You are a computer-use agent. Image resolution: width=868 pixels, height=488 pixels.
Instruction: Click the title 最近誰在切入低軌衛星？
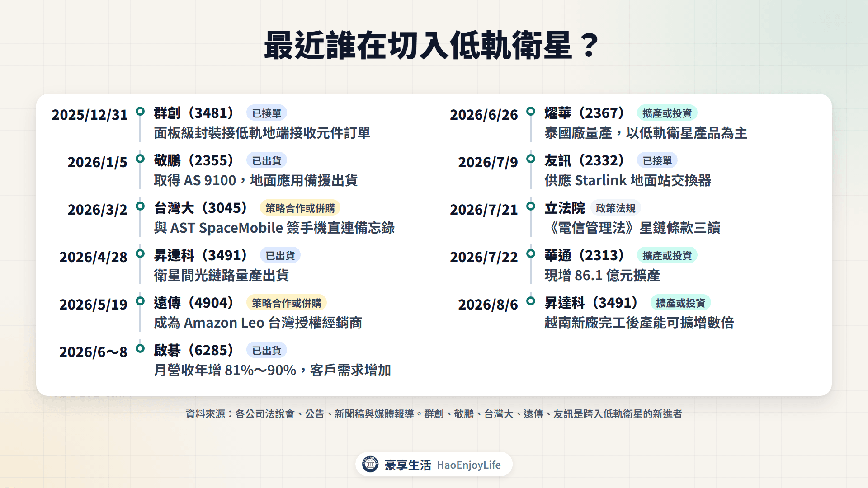433,45
